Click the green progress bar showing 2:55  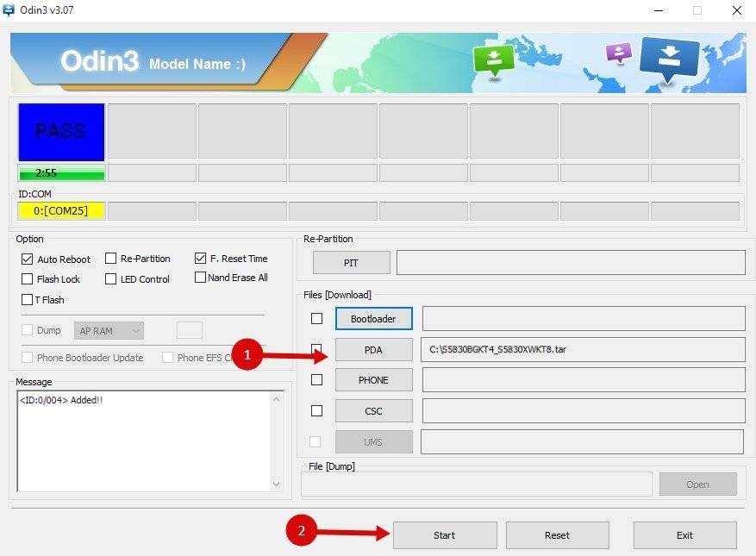point(61,172)
